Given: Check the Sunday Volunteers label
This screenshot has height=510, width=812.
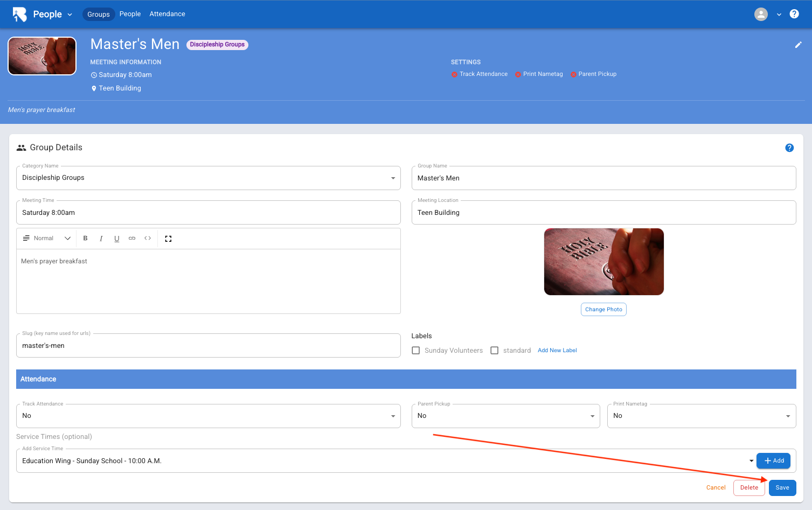Looking at the screenshot, I should click(416, 351).
